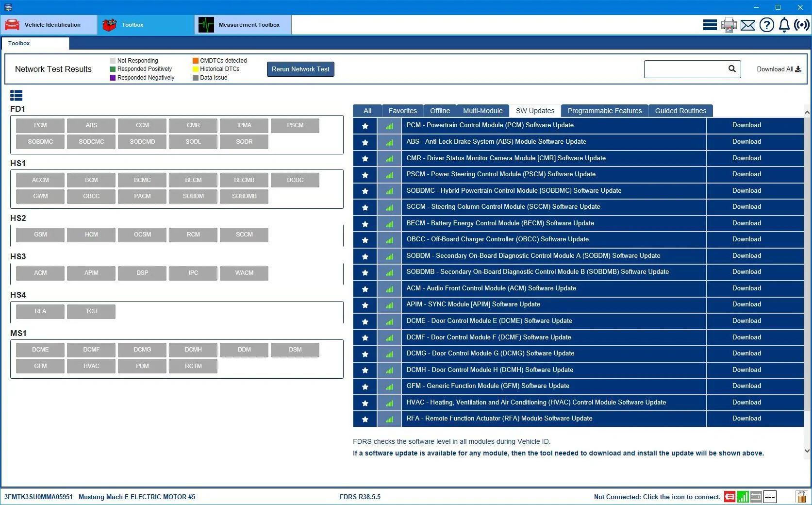The height and width of the screenshot is (505, 812).
Task: Click the printer icon
Action: pos(729,25)
